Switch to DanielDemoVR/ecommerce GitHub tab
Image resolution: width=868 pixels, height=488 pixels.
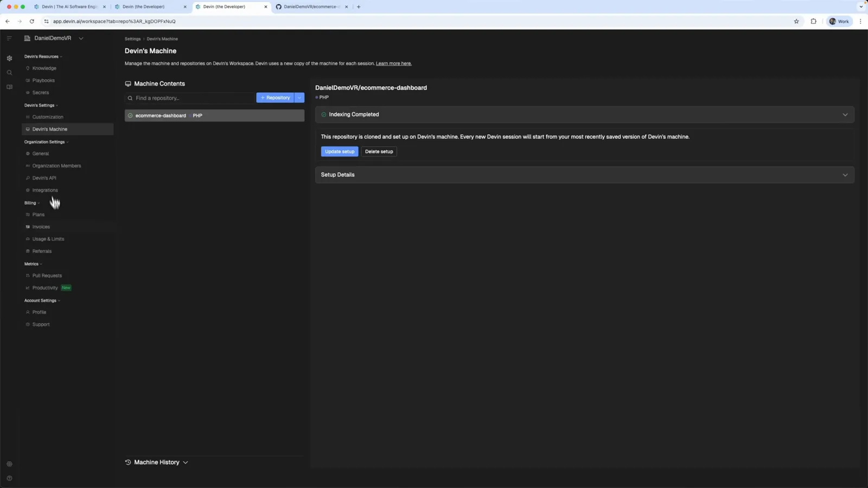click(x=312, y=7)
